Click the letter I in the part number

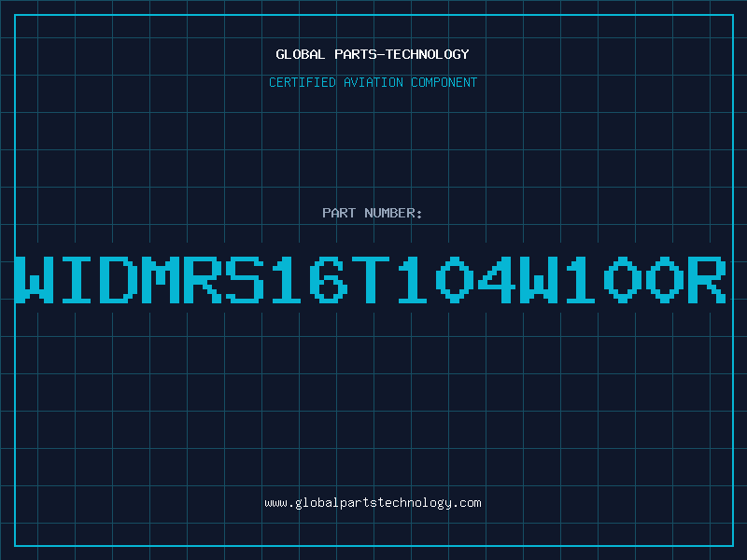coord(77,280)
